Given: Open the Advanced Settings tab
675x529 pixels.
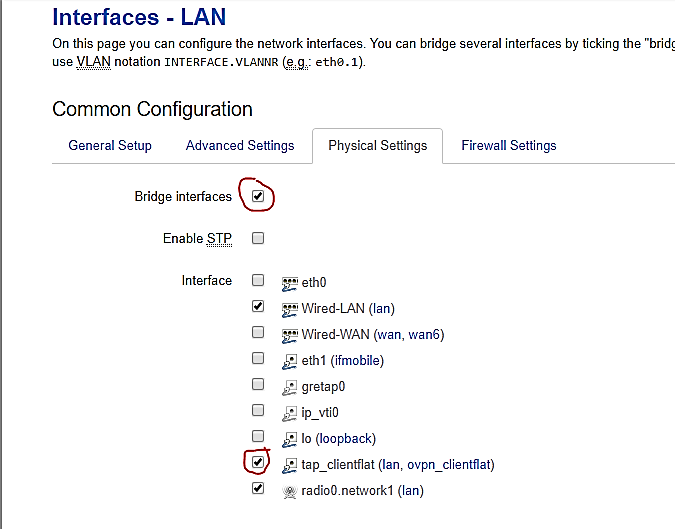Looking at the screenshot, I should point(240,146).
